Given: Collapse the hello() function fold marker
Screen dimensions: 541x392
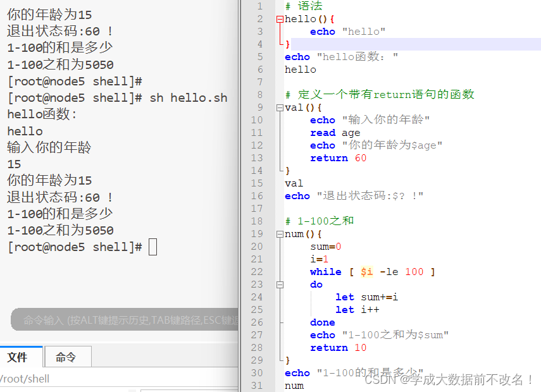Looking at the screenshot, I should 280,20.
